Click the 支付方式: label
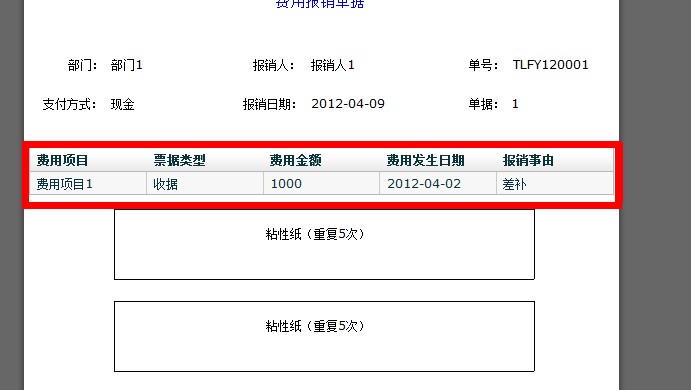The width and height of the screenshot is (691, 390). [70, 104]
